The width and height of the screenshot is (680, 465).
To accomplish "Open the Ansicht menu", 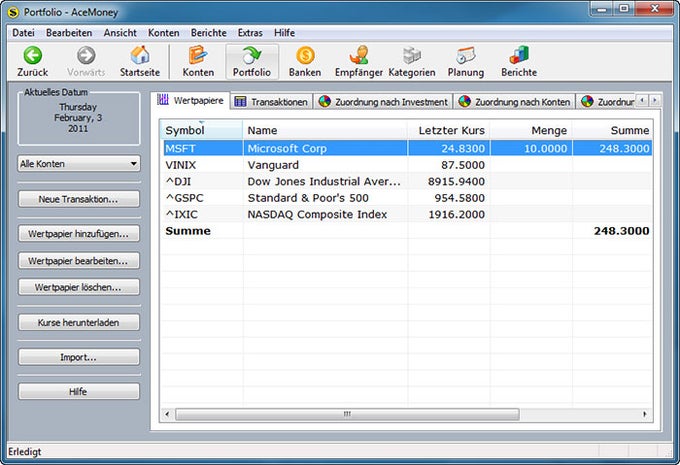I will coord(120,33).
